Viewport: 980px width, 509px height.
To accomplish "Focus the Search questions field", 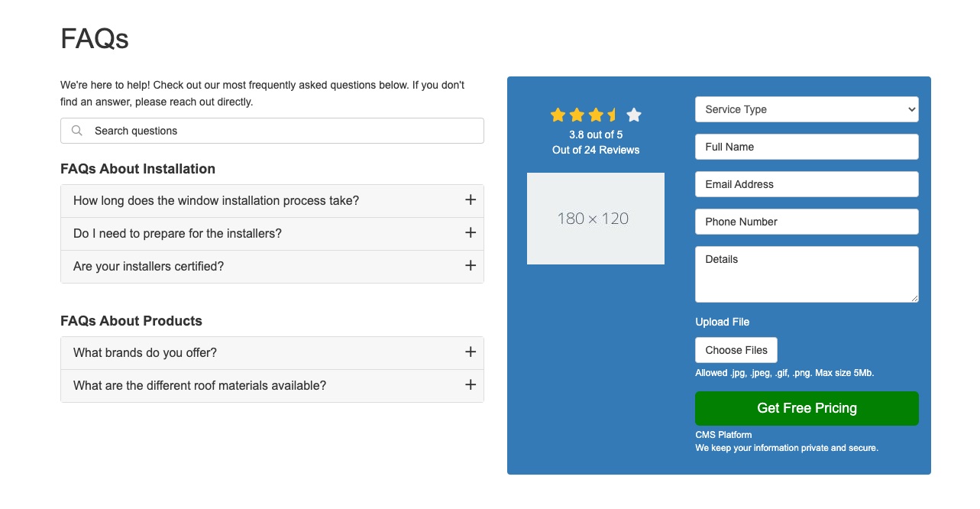I will [x=283, y=131].
